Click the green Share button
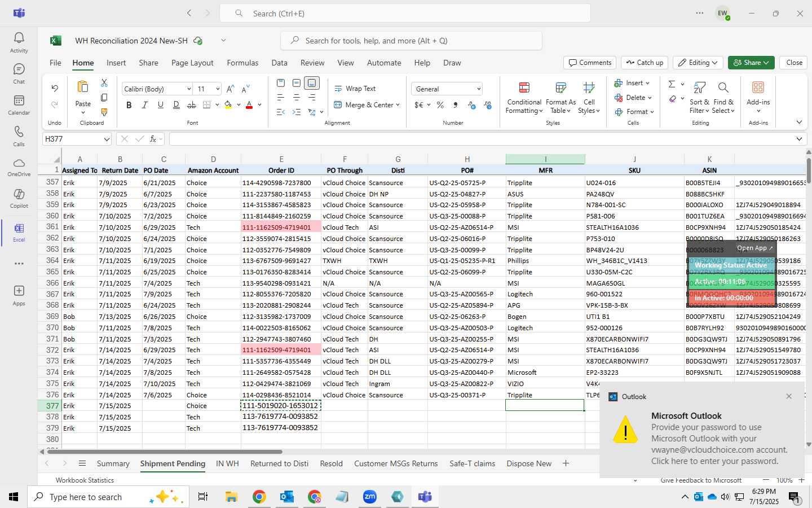Screen dimensions: 812x508 751,63
